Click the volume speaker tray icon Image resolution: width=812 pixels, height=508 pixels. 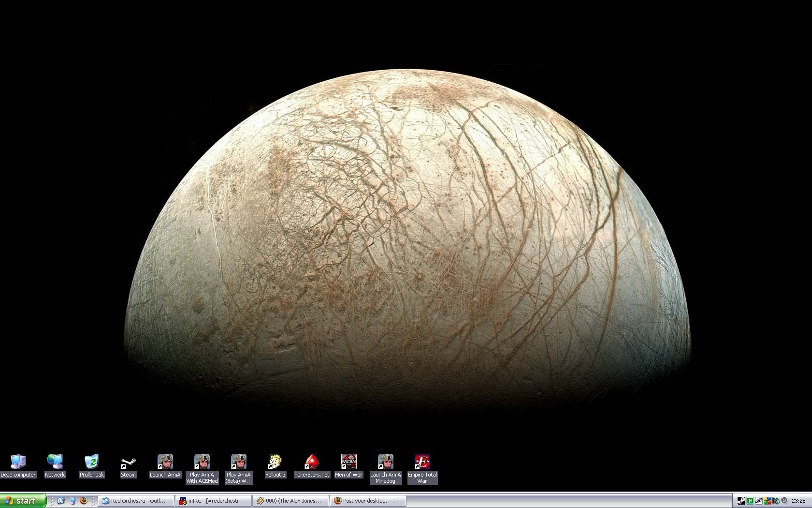click(784, 501)
